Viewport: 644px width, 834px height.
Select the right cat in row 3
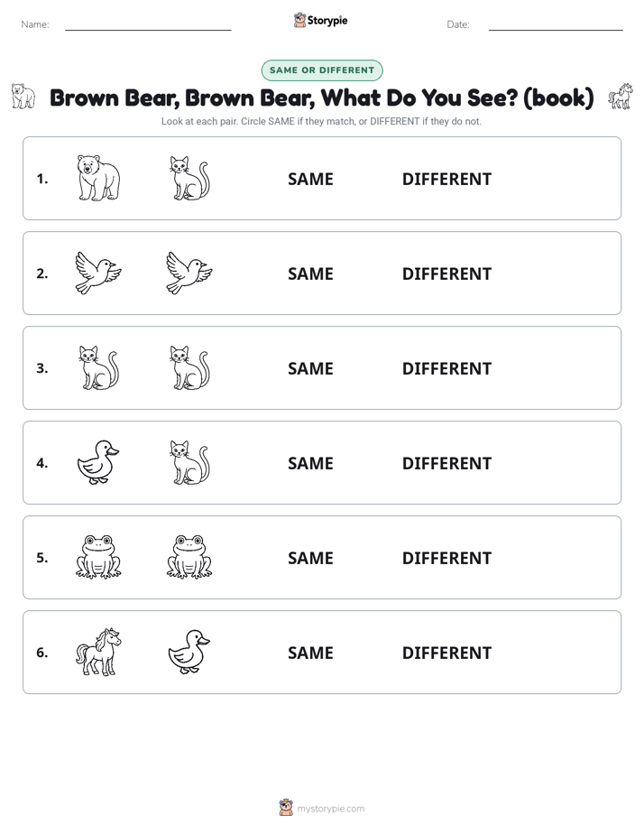189,367
